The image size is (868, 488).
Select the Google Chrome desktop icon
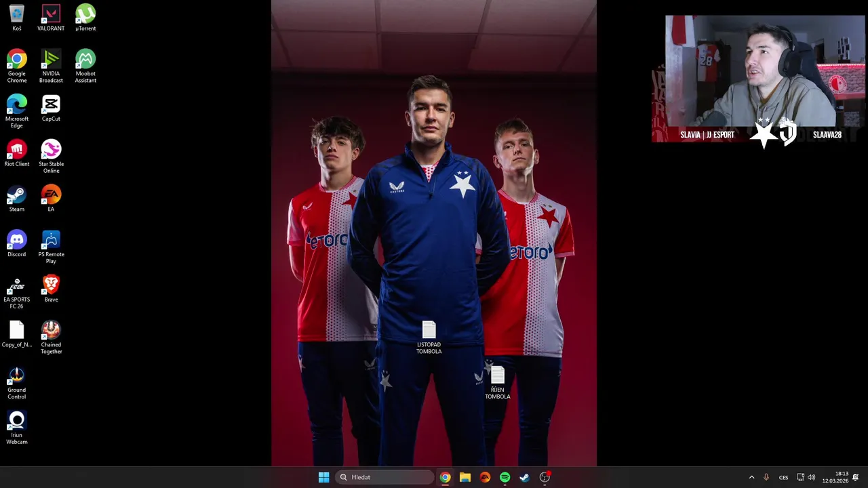(17, 66)
